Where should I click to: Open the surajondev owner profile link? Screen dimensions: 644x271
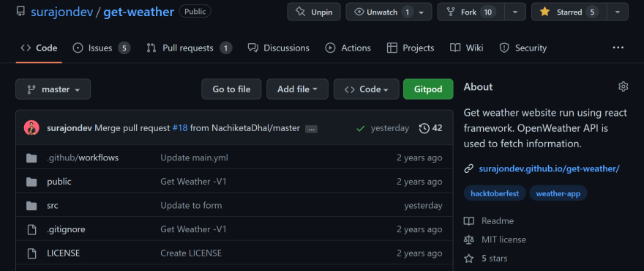click(x=61, y=12)
